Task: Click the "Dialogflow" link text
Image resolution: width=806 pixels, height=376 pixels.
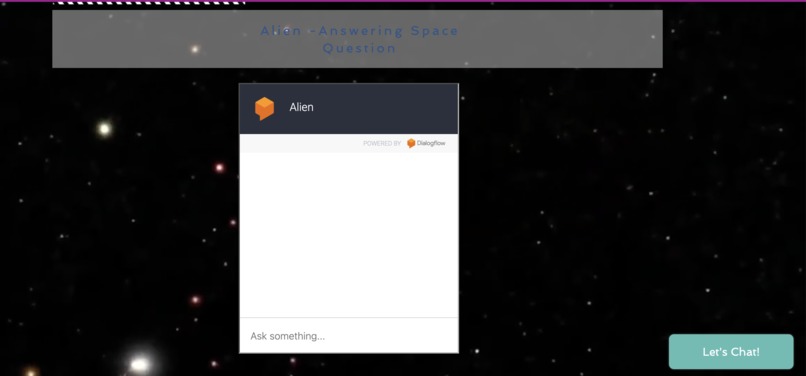Action: pos(431,144)
